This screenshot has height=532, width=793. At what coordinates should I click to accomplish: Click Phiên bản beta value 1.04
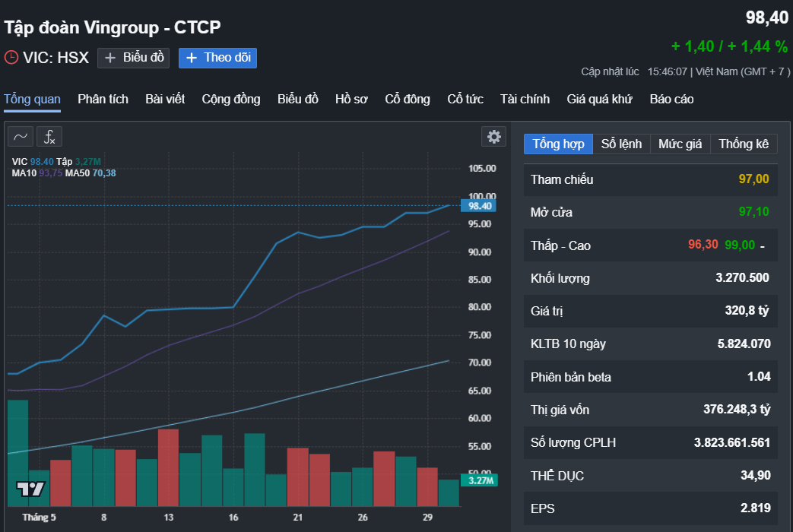tap(759, 377)
